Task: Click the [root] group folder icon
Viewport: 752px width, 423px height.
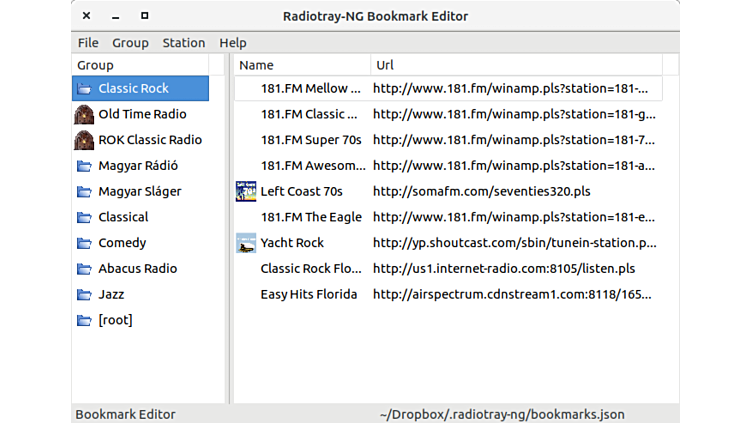Action: coord(85,321)
